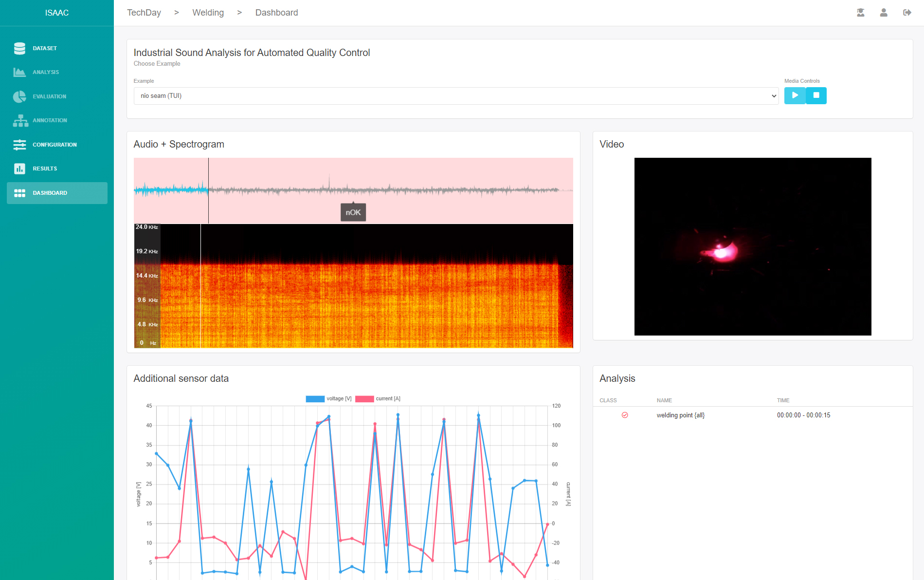The width and height of the screenshot is (924, 580).
Task: Click the tutor graduation-cap icon
Action: pyautogui.click(x=861, y=13)
